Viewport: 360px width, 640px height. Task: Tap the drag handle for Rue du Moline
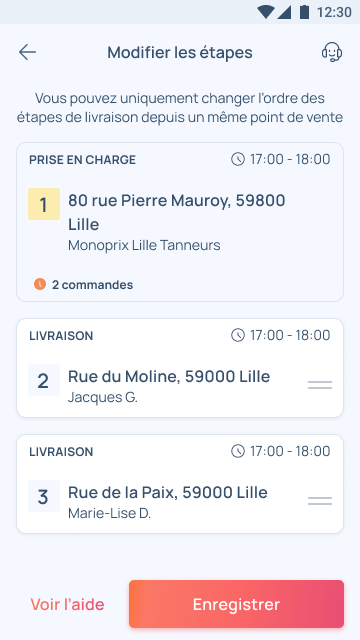point(320,385)
